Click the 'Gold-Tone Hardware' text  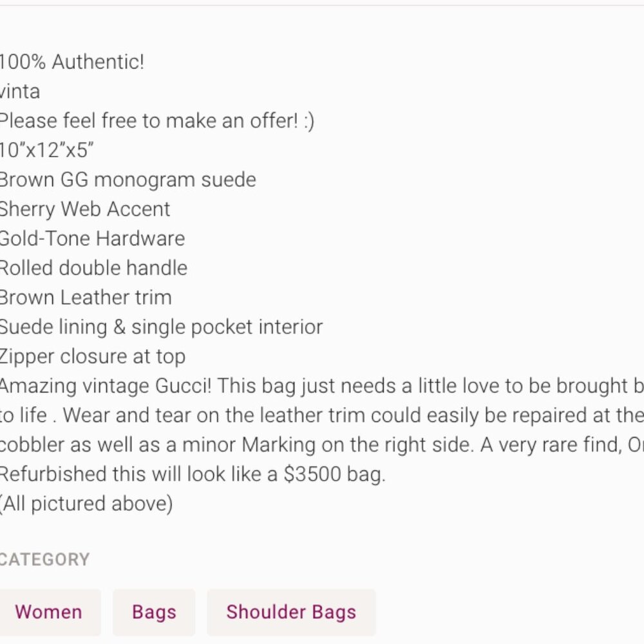click(x=92, y=239)
